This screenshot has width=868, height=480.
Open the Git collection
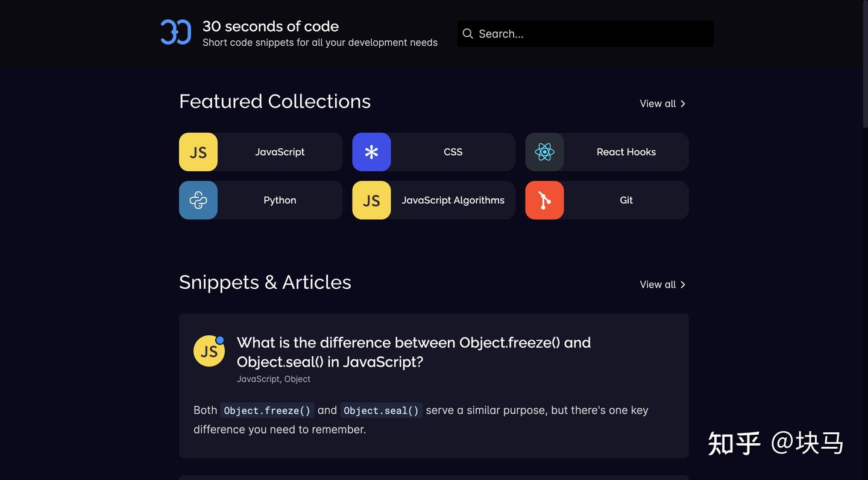(x=626, y=200)
